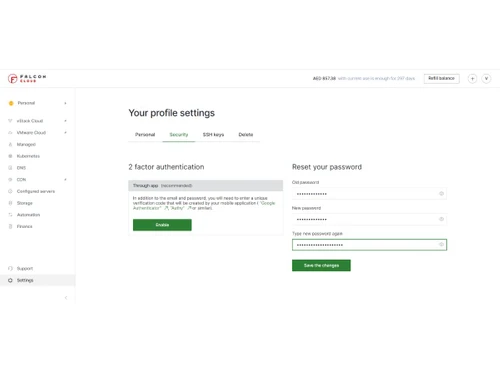500x375 pixels.
Task: Click the Through app recommended header
Action: [206, 185]
